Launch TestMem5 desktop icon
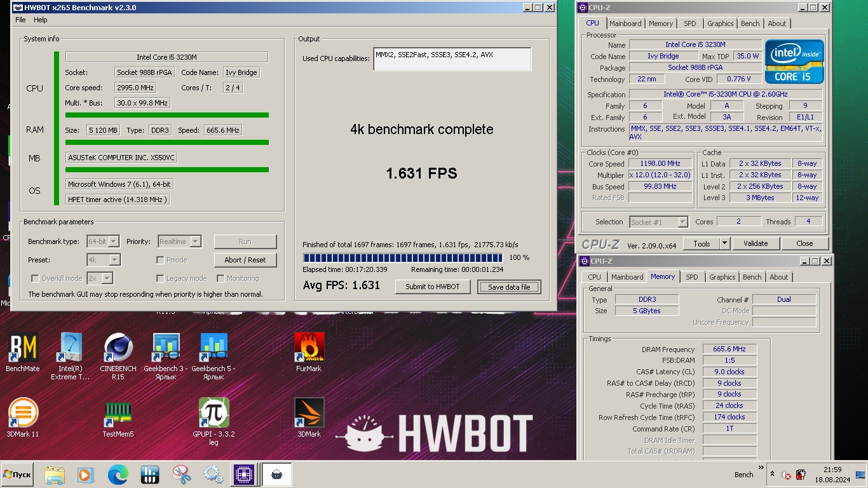This screenshot has width=868, height=488. click(x=118, y=417)
